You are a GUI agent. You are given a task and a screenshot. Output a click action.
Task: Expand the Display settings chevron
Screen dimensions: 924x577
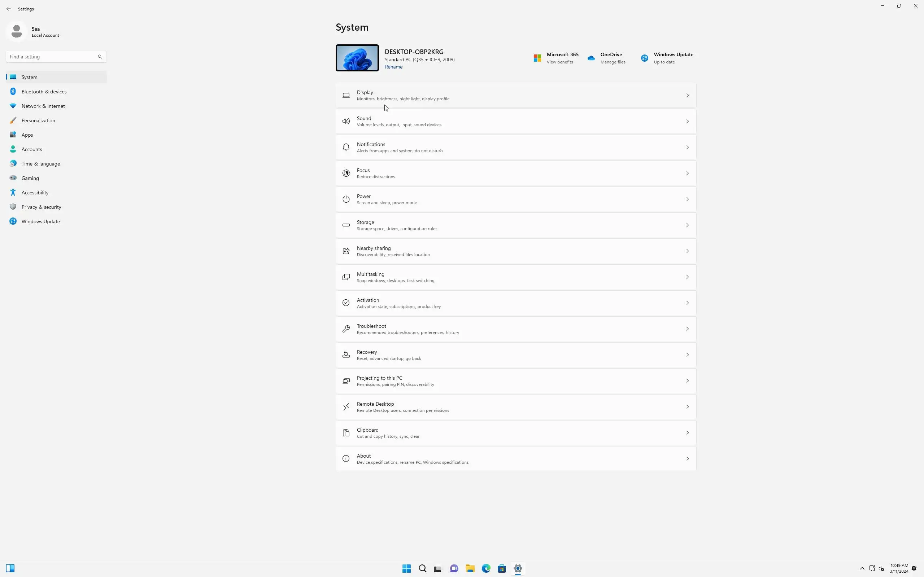pos(687,96)
